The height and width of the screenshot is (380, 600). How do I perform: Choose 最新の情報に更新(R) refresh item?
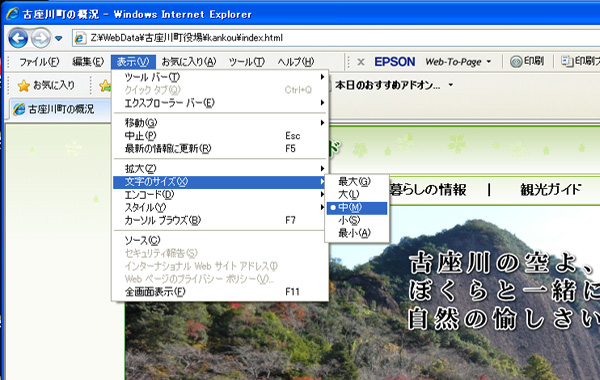pos(220,148)
